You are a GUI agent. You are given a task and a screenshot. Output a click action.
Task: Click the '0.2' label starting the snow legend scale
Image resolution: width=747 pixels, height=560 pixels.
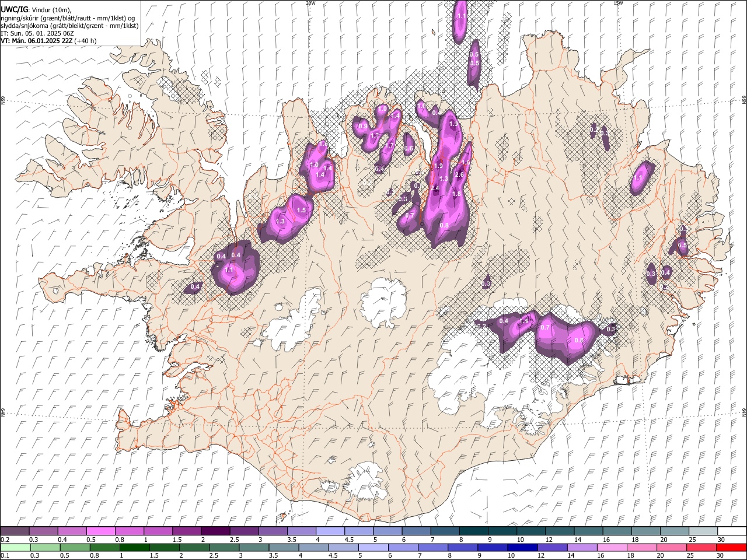point(5,540)
